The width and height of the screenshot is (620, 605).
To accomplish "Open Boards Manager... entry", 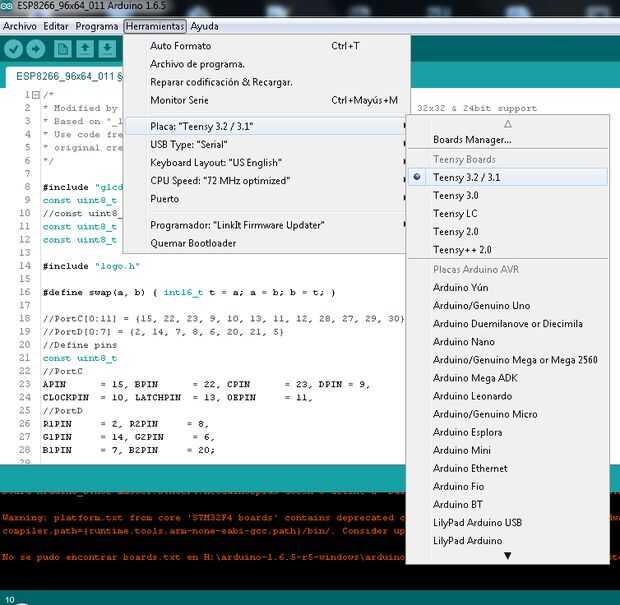I will [508, 140].
